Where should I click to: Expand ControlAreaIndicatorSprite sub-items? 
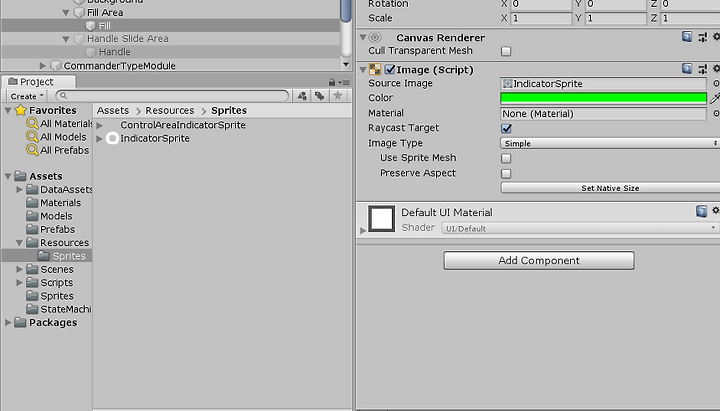[x=100, y=125]
